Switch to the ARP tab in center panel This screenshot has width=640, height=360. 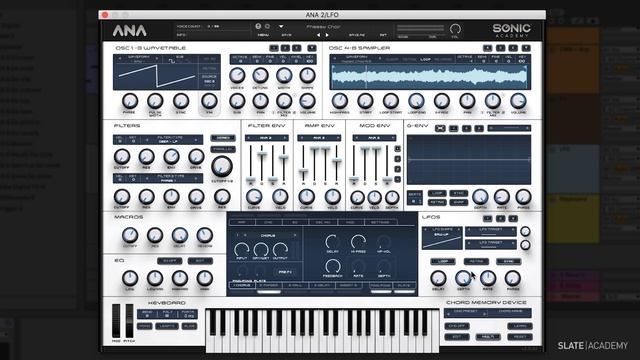point(242,222)
